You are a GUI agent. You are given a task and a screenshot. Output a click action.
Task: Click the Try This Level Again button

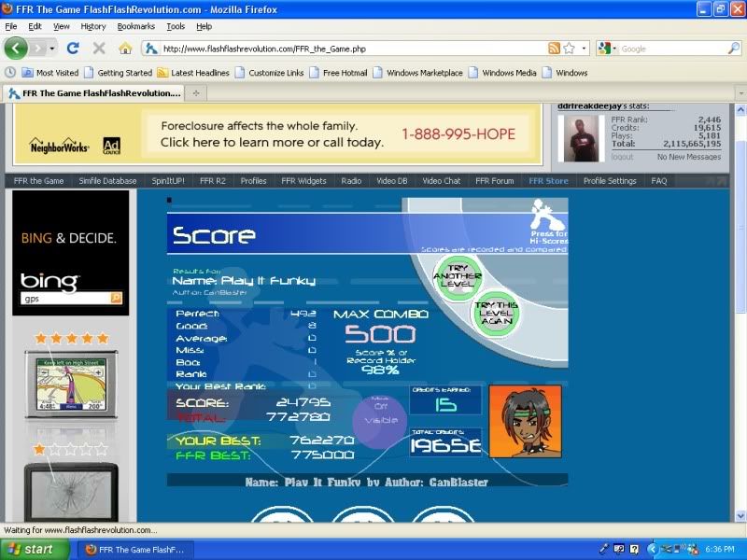tap(496, 314)
